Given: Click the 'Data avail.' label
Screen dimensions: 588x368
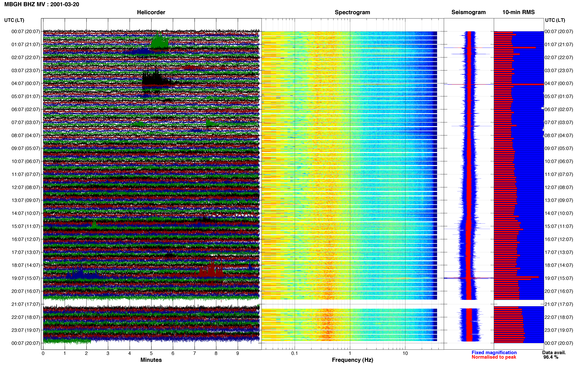Looking at the screenshot, I should pyautogui.click(x=554, y=353).
